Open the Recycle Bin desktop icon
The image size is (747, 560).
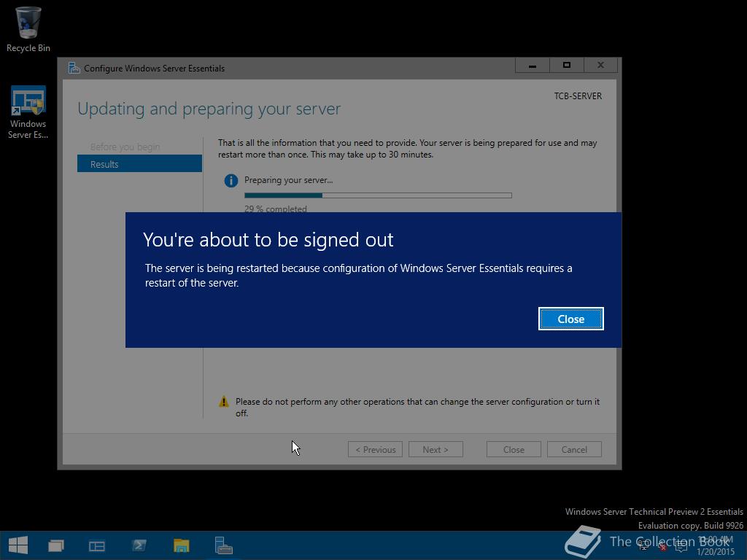tap(28, 29)
